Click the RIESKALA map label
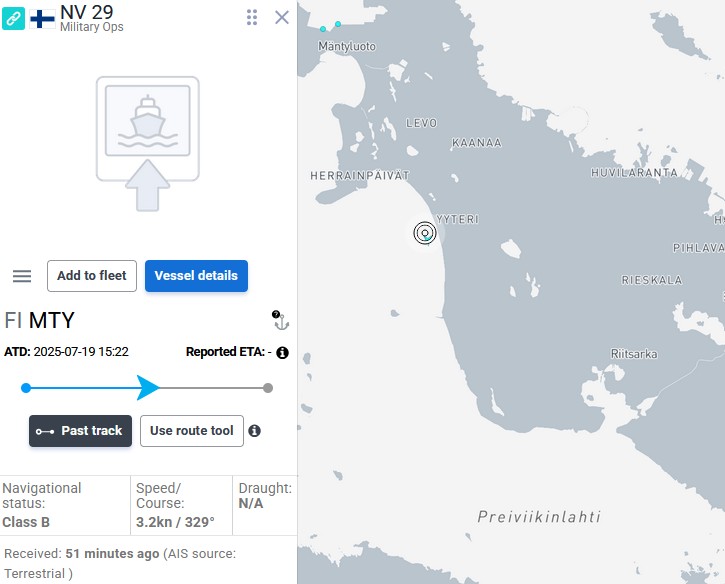725x584 pixels. coord(652,280)
